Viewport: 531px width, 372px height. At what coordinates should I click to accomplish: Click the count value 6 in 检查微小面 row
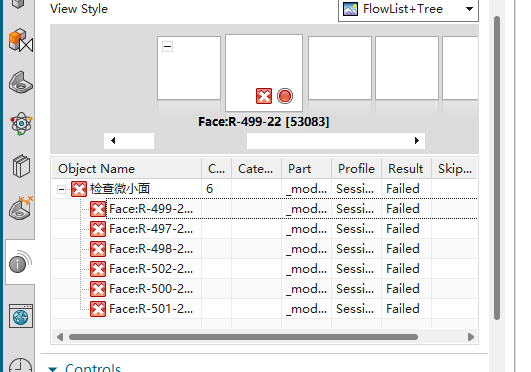coord(210,189)
